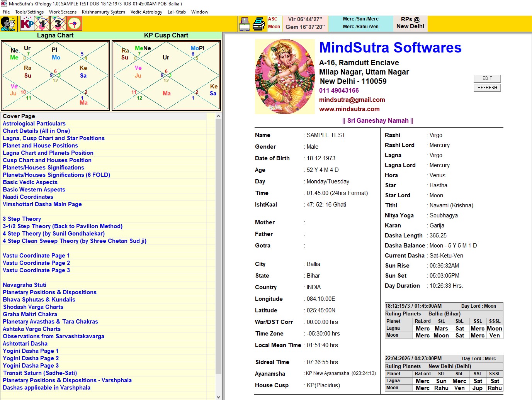Open Ashtaka Varga Charts
Image resolution: width=532 pixels, height=400 pixels.
[32, 329]
